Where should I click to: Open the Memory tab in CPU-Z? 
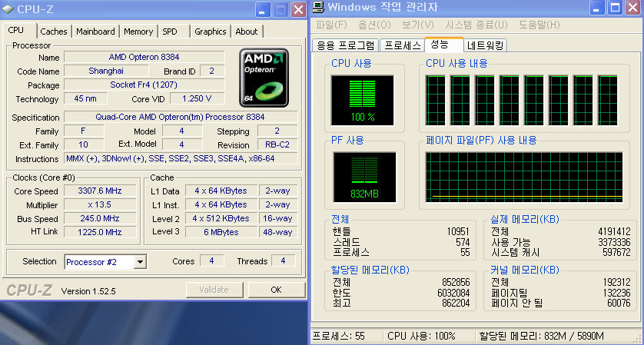coord(138,32)
